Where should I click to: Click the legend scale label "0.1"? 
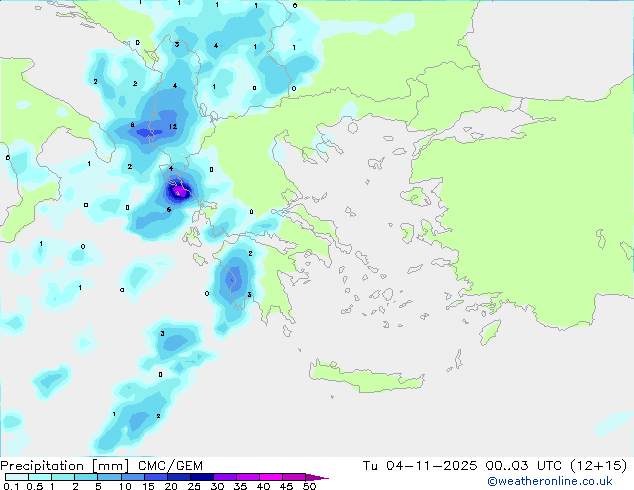tap(11, 486)
